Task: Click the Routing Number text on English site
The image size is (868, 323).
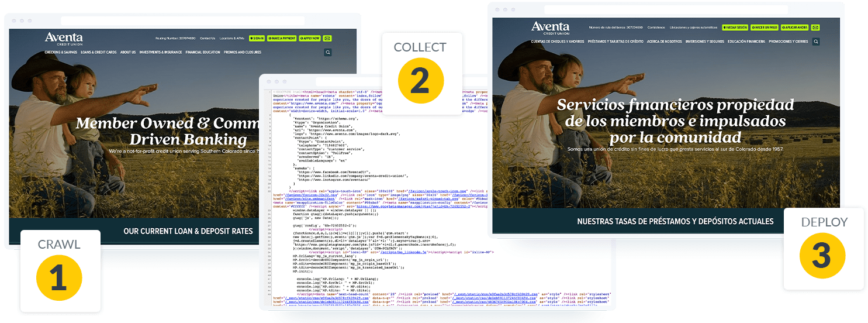Action: (x=175, y=38)
